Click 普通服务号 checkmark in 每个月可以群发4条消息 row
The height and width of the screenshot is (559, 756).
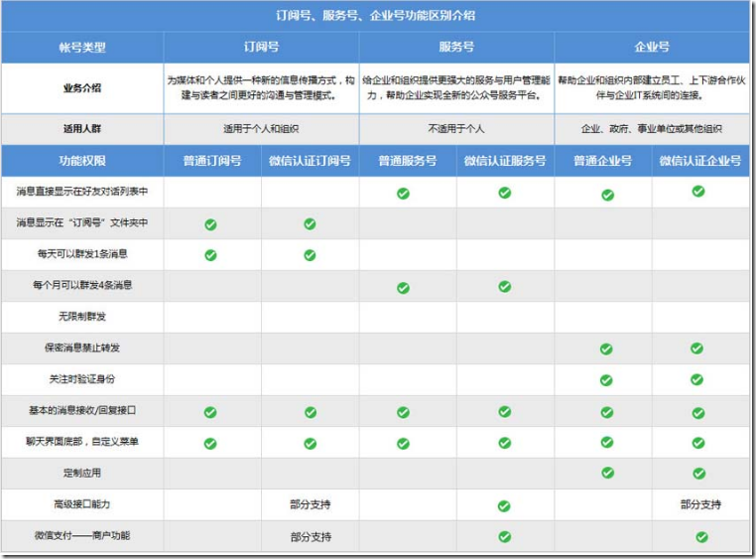(403, 288)
